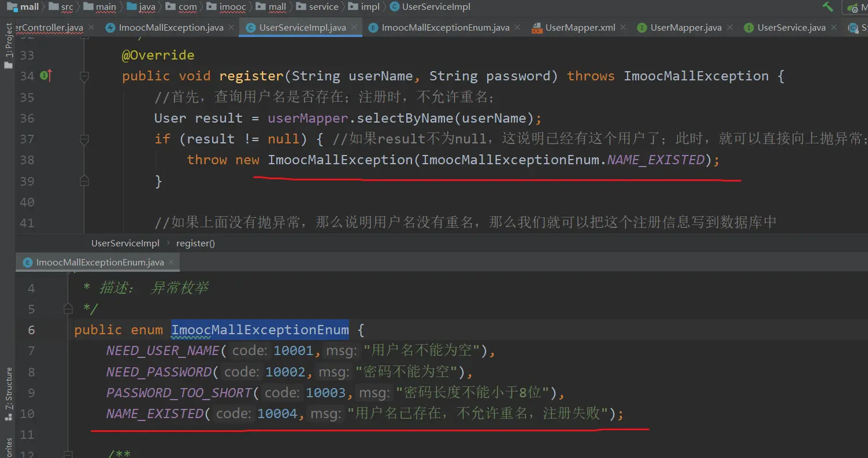Click the code value 10004
The image size is (868, 458).
(277, 414)
